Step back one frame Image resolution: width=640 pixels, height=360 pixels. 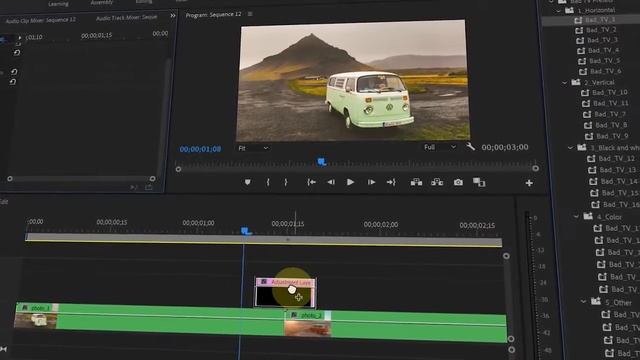(x=331, y=182)
